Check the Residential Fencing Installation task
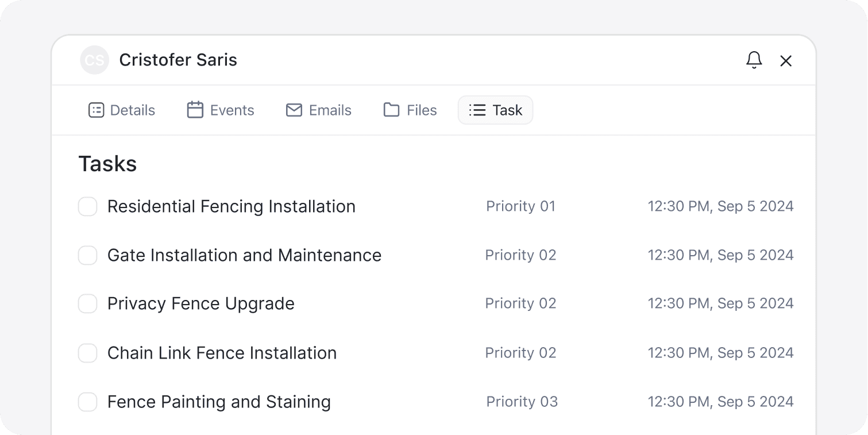Screen dimensions: 868x435 [x=87, y=207]
